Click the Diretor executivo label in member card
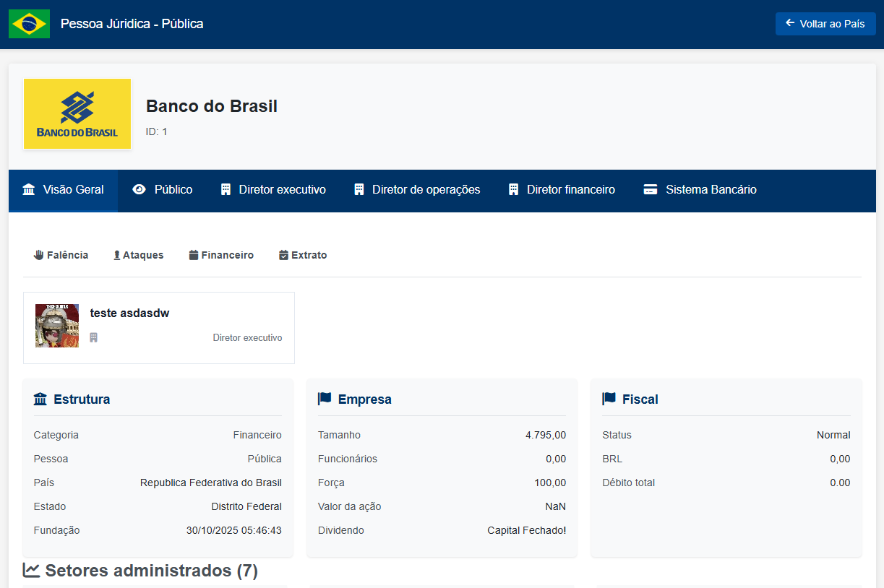884x588 pixels. (x=247, y=337)
